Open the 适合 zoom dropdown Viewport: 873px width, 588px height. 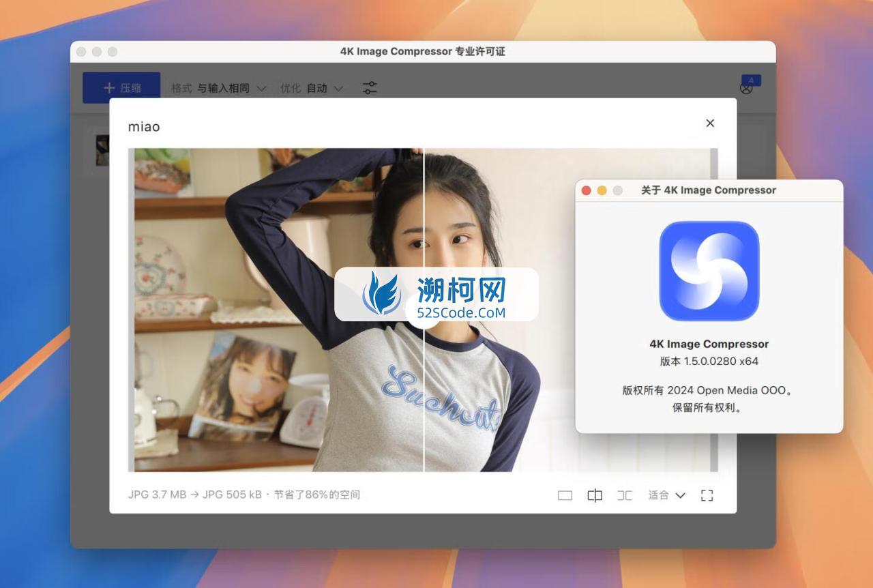666,495
